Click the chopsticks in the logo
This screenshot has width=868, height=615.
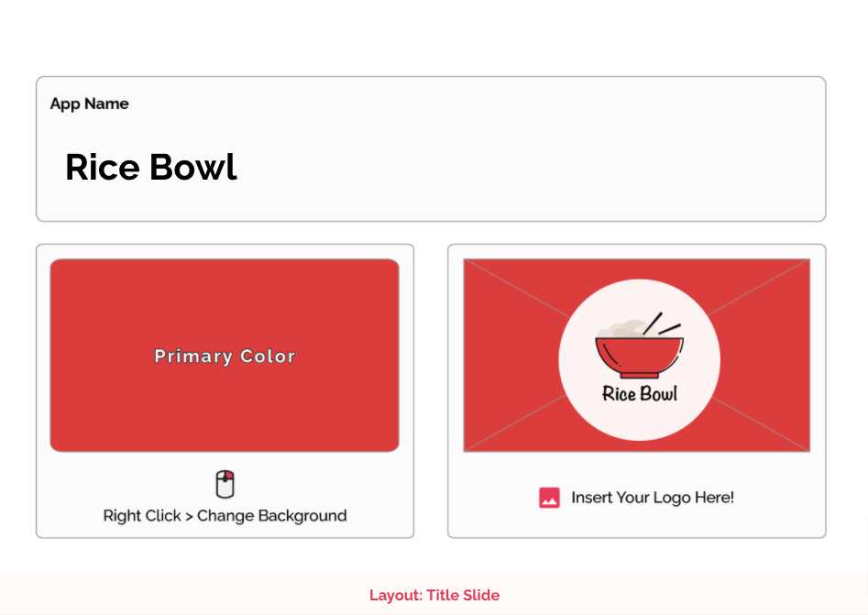click(662, 324)
